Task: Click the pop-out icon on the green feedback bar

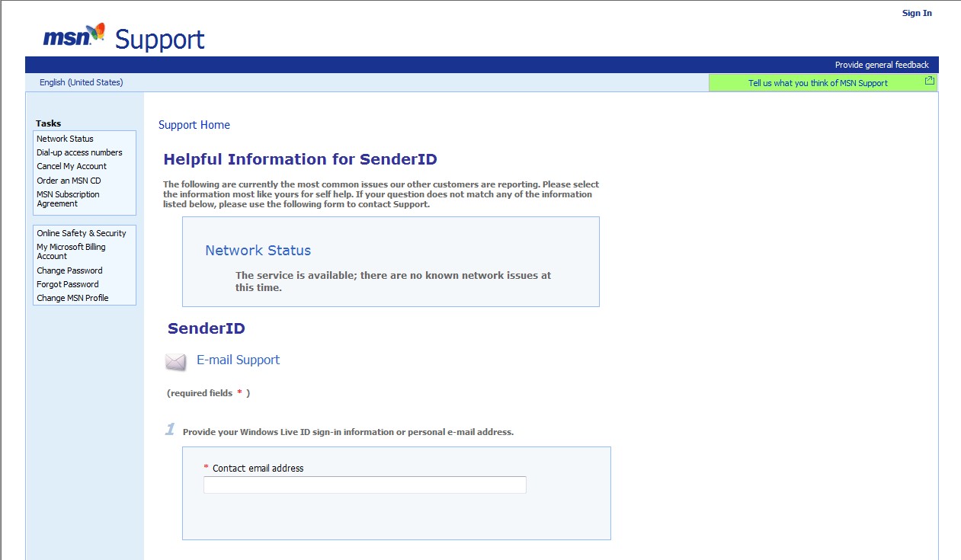Action: point(929,81)
